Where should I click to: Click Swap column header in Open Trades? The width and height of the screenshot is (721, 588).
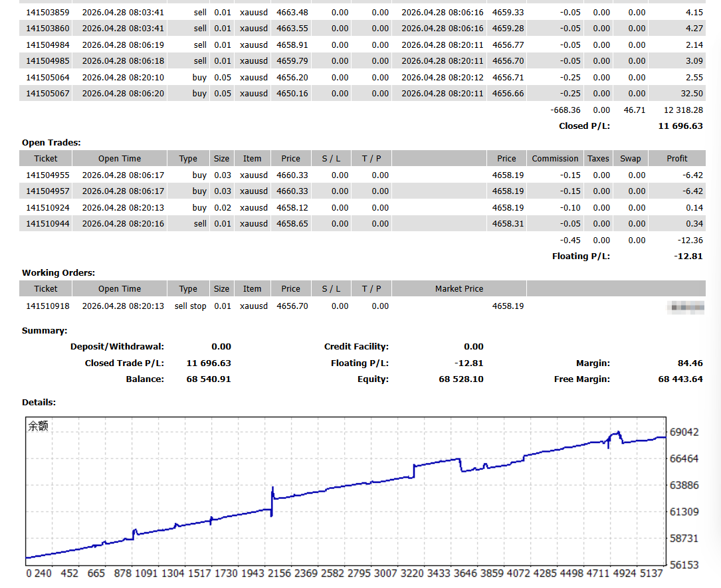coord(630,159)
